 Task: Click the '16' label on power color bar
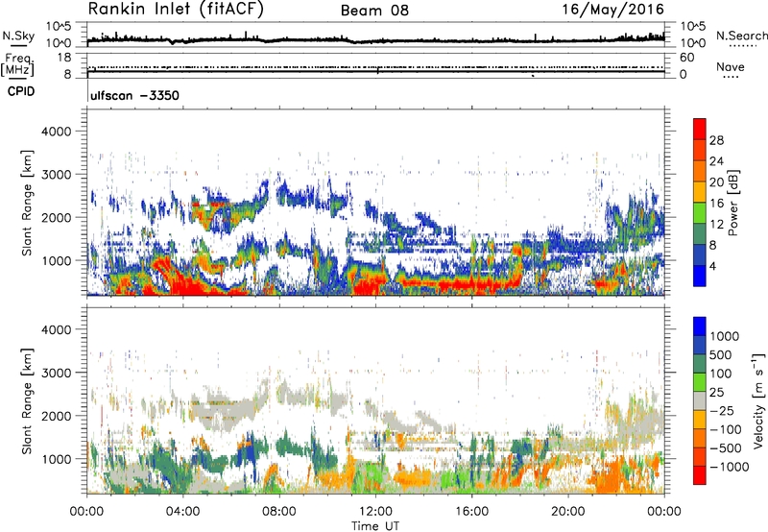(x=716, y=204)
